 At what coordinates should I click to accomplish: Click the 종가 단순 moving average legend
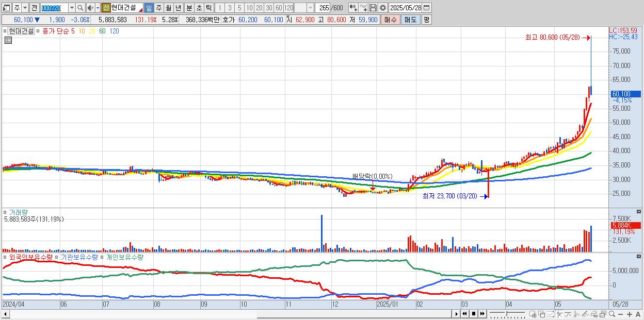click(x=56, y=31)
